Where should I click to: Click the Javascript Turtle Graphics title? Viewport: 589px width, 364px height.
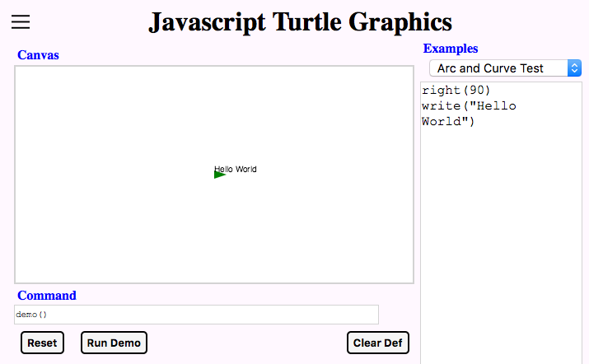[x=300, y=22]
